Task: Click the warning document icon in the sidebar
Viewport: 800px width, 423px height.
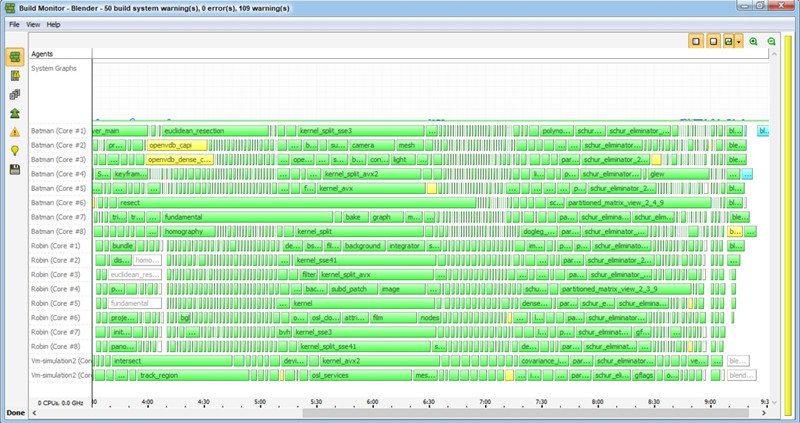Action: (14, 75)
